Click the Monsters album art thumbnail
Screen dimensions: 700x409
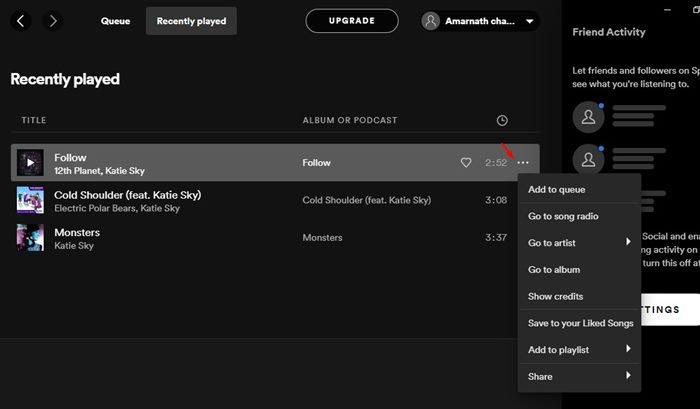tap(30, 238)
